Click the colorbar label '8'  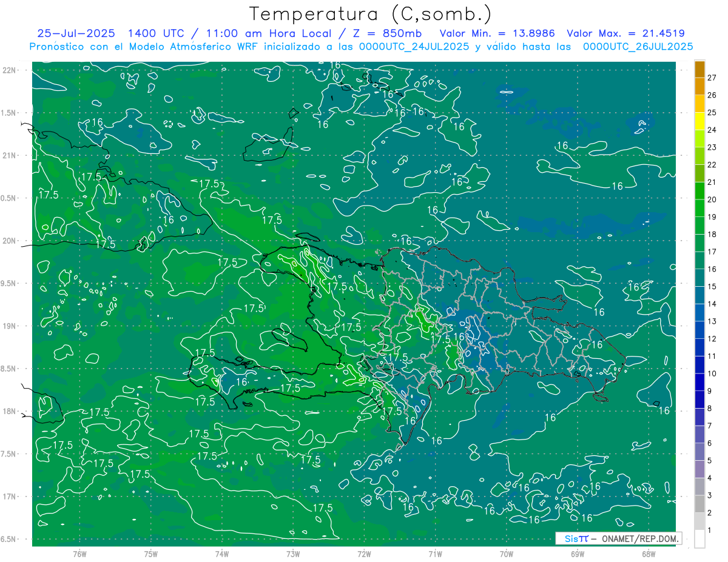pyautogui.click(x=710, y=409)
